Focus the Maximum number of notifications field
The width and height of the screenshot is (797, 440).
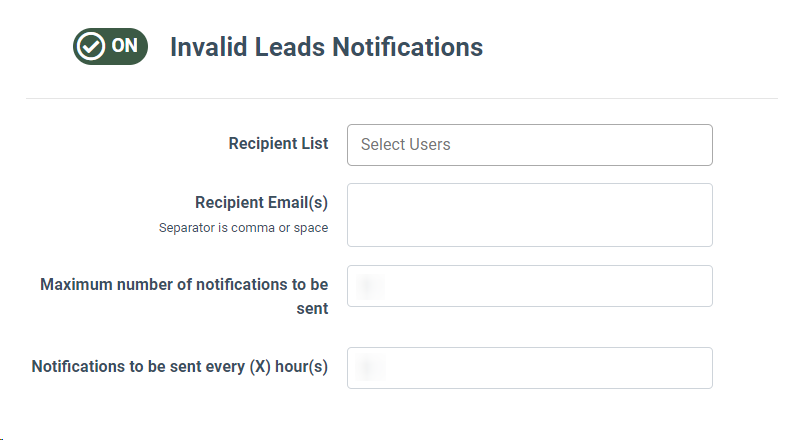click(530, 286)
